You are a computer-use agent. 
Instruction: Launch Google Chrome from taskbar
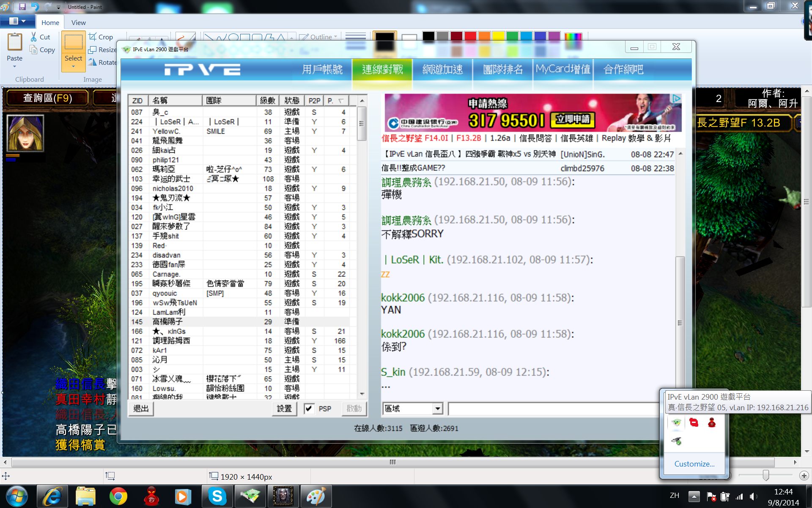[x=118, y=496]
